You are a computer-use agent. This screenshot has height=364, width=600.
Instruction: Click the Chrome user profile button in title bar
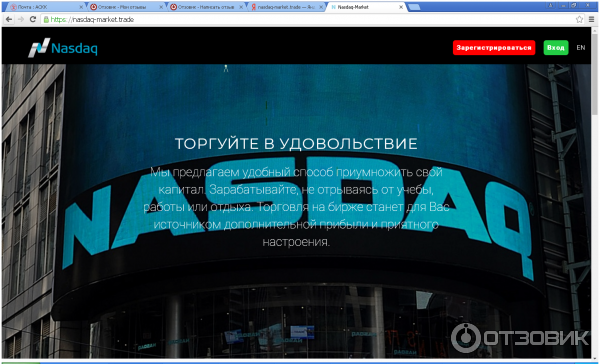550,5
